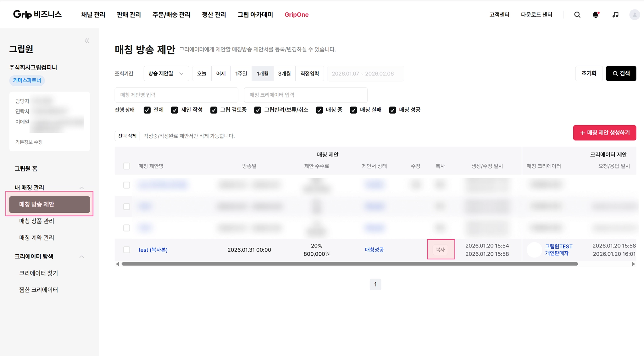Open the 방송 제안일 dropdown
The image size is (644, 356).
(x=166, y=73)
